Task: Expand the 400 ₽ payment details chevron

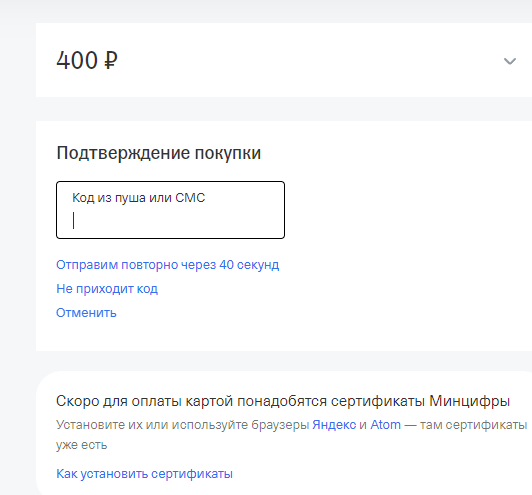Action: [510, 61]
